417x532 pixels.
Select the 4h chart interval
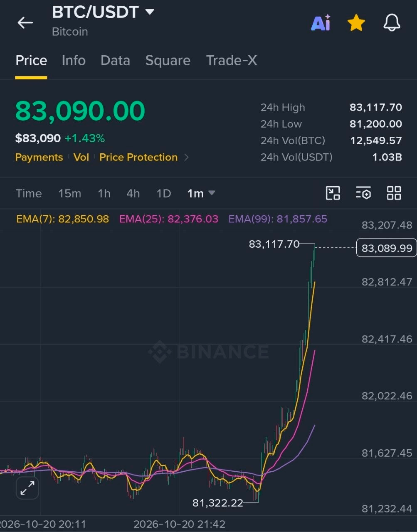tap(133, 193)
